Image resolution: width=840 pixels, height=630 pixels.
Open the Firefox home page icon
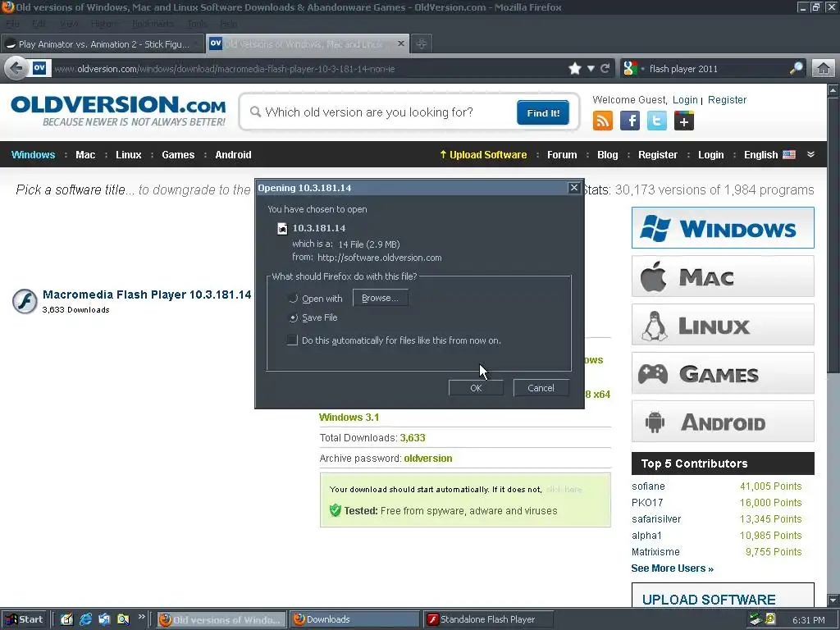click(x=824, y=69)
